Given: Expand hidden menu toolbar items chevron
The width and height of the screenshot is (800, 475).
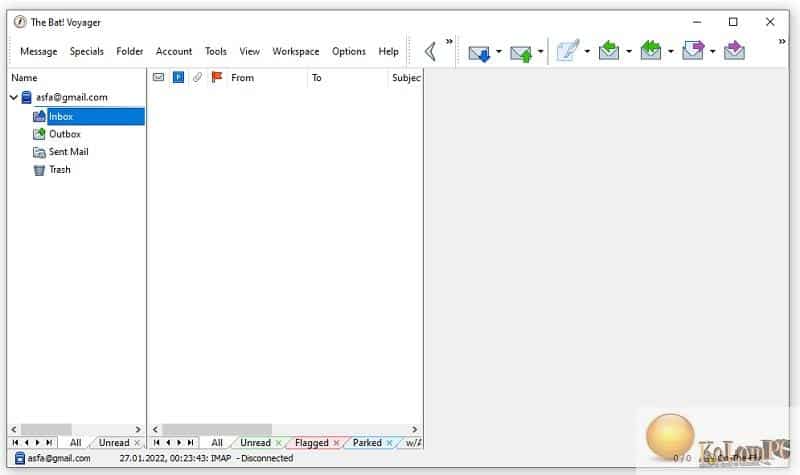Looking at the screenshot, I should tap(449, 41).
